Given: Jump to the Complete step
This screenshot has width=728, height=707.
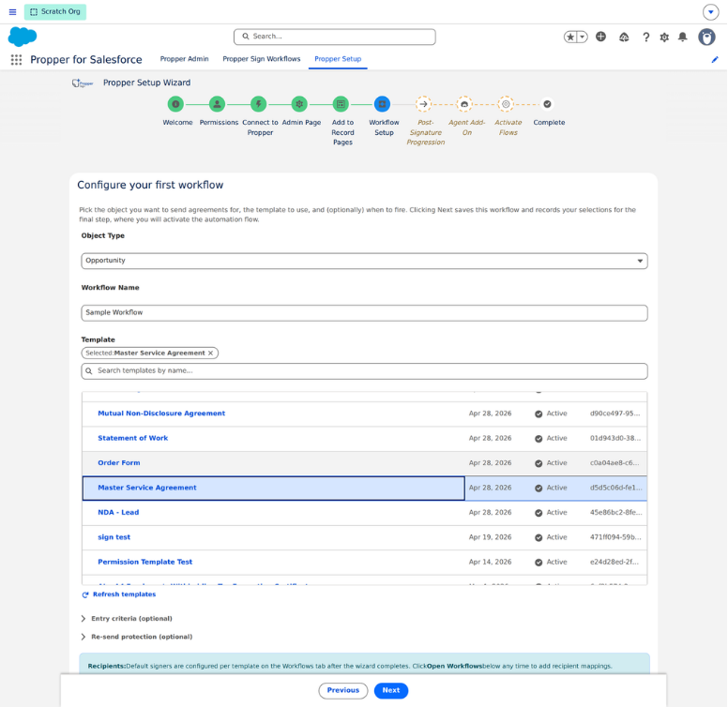Looking at the screenshot, I should click(x=547, y=104).
